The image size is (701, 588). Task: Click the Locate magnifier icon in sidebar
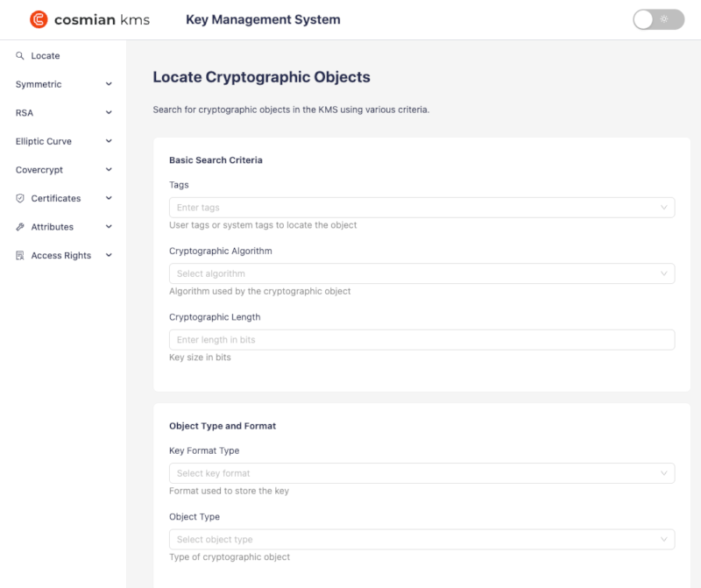tap(20, 56)
